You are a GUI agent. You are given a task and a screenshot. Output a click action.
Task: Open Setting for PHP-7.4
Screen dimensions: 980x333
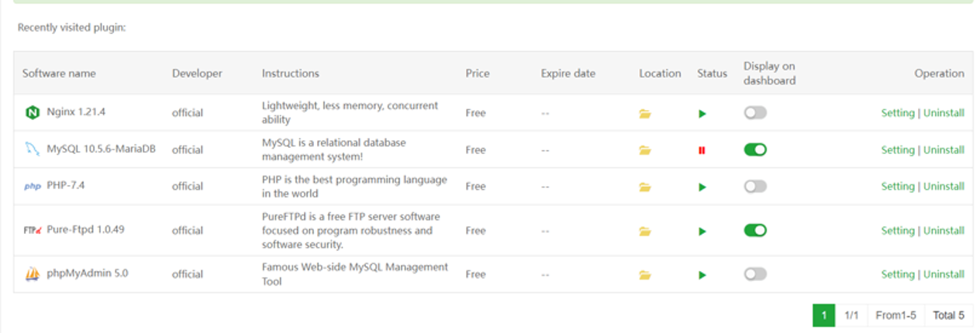(898, 187)
